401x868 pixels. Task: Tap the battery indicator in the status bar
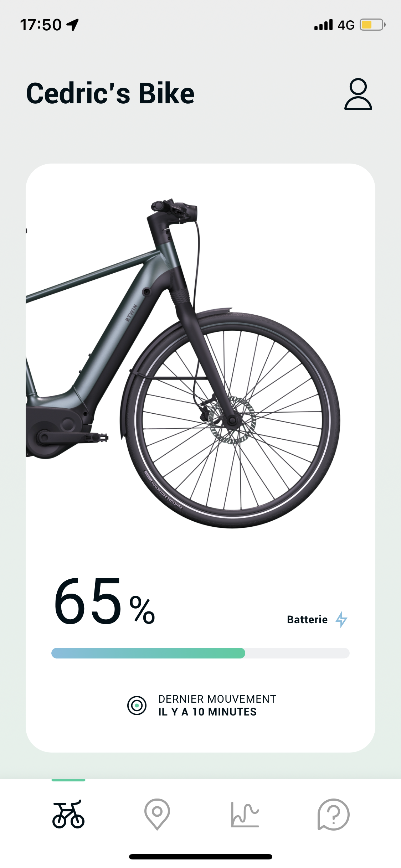point(371,24)
